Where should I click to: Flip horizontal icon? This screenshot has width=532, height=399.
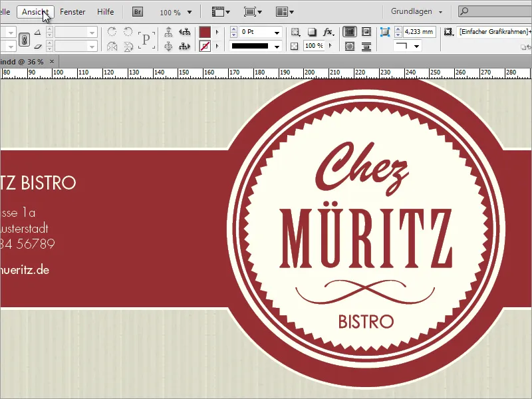click(112, 46)
